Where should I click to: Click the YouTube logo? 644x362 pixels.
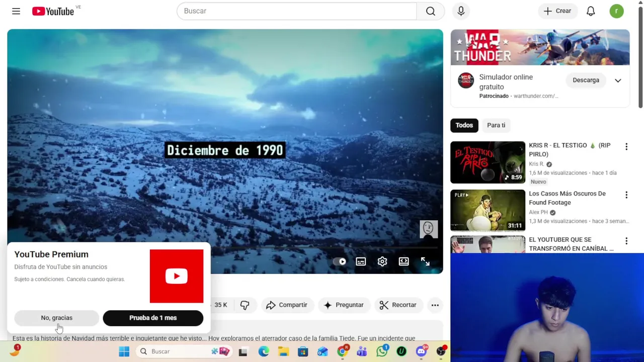(53, 11)
